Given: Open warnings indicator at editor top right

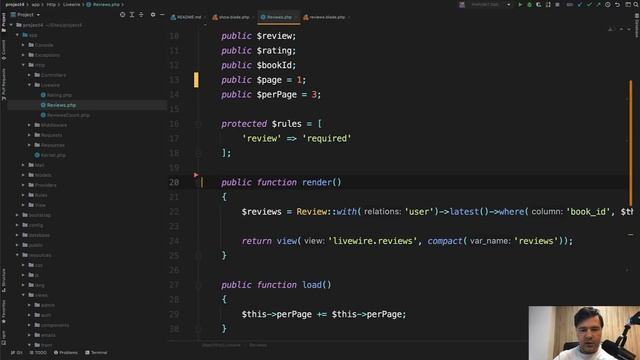Looking at the screenshot, I should [611, 29].
